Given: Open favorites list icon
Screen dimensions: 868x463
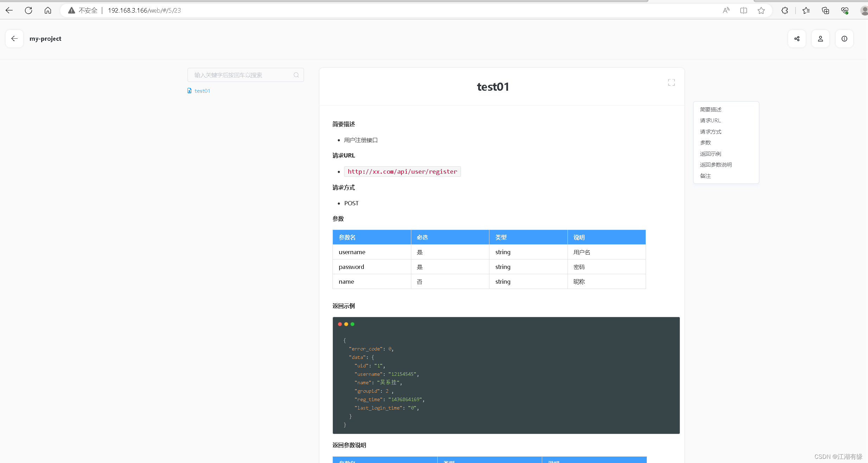Looking at the screenshot, I should (x=806, y=11).
